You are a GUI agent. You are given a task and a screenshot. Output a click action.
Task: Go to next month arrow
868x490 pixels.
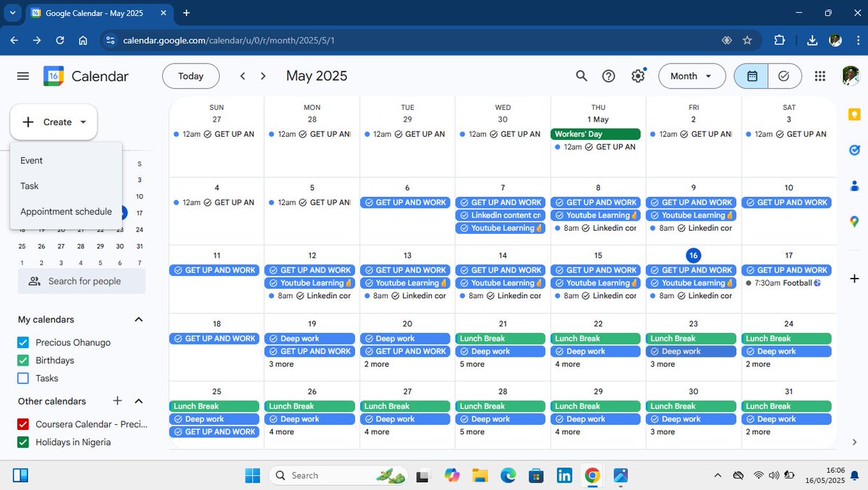(263, 76)
